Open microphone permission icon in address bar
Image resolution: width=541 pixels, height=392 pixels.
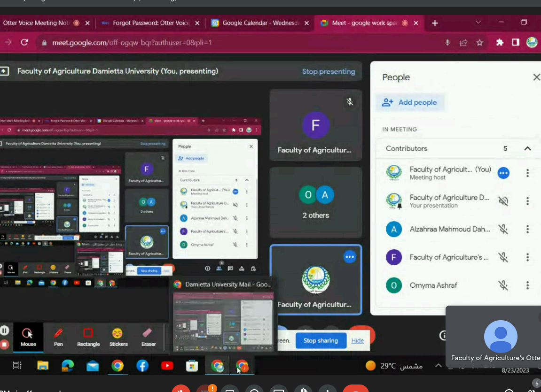tap(447, 42)
